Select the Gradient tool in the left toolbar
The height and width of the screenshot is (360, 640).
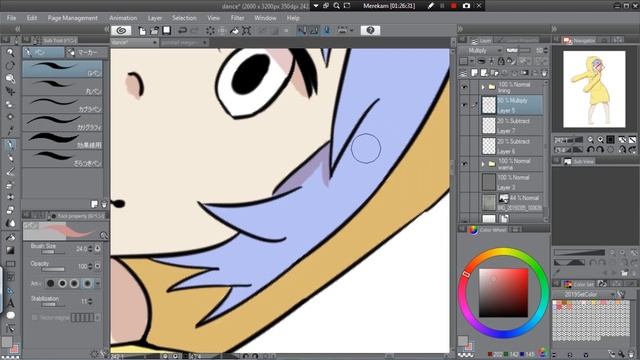coord(10,250)
